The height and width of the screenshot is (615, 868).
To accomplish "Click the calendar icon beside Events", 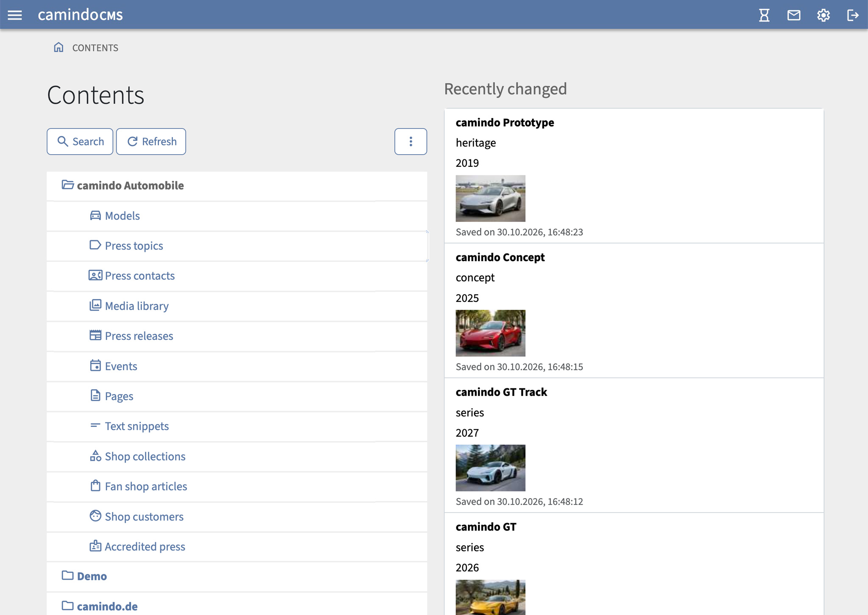I will [x=95, y=366].
